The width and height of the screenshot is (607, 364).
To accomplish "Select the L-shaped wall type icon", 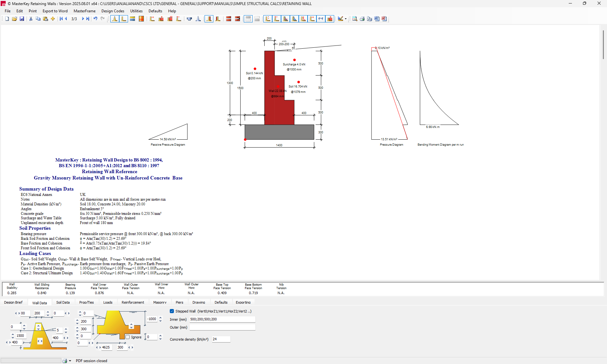I will 124,19.
